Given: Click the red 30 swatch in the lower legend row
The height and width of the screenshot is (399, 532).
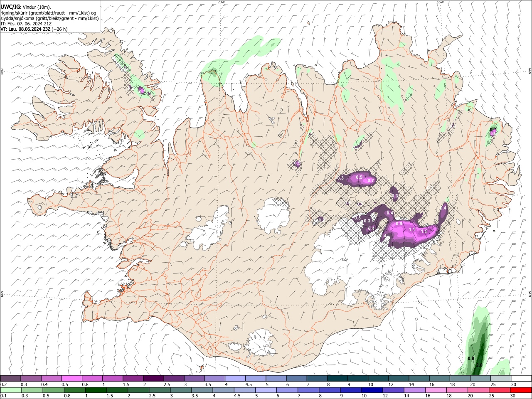Looking at the screenshot, I should [x=521, y=390].
